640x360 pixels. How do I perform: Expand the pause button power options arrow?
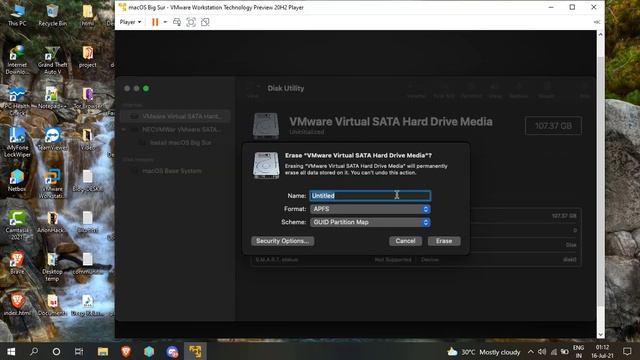click(x=165, y=22)
